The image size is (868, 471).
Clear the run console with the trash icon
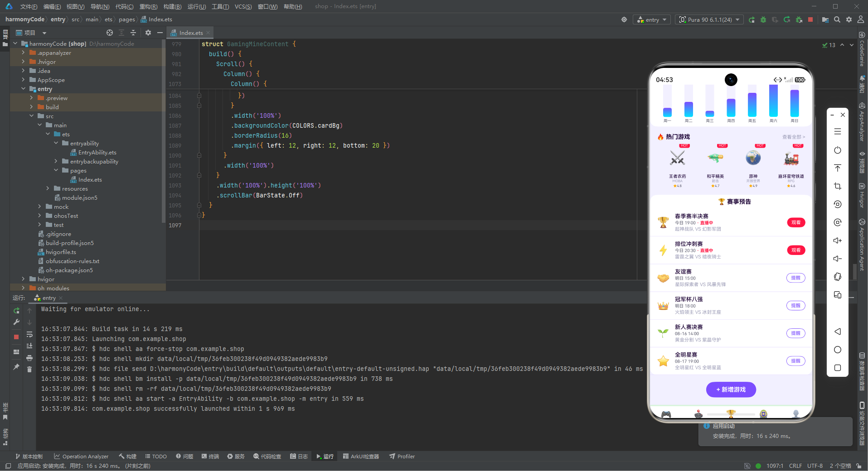tap(29, 370)
